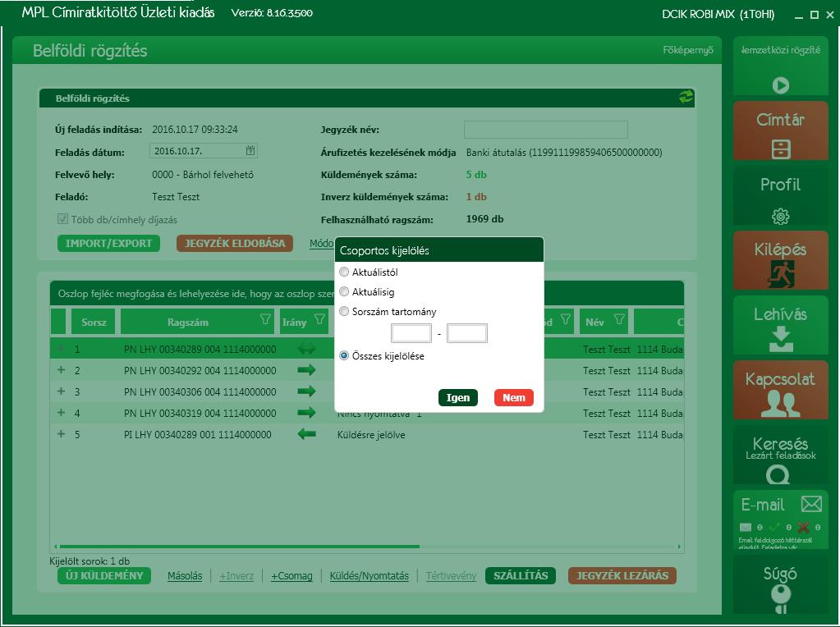Click the red X e-mail status icon
This screenshot has height=627, width=840.
804,528
